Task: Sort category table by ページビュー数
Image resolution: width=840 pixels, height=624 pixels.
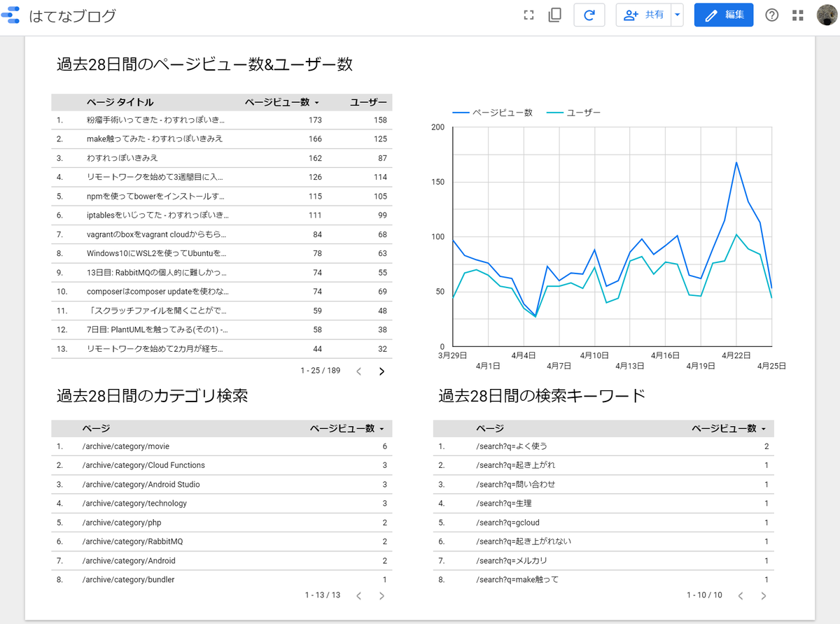Action: coord(347,428)
